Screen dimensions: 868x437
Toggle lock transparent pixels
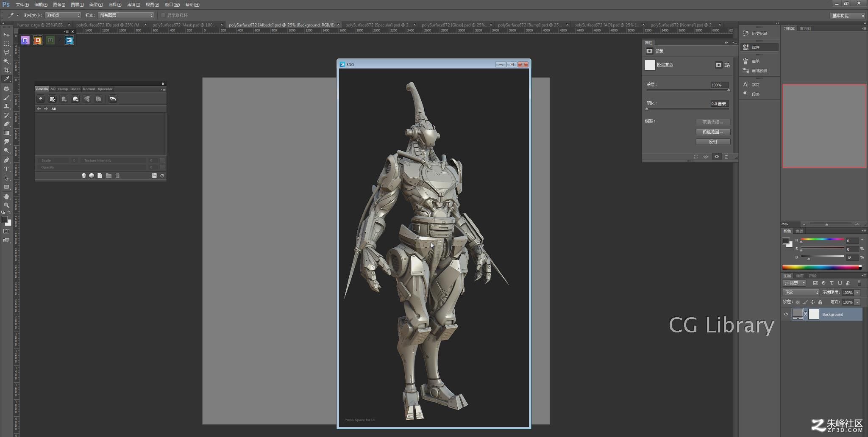tap(798, 302)
